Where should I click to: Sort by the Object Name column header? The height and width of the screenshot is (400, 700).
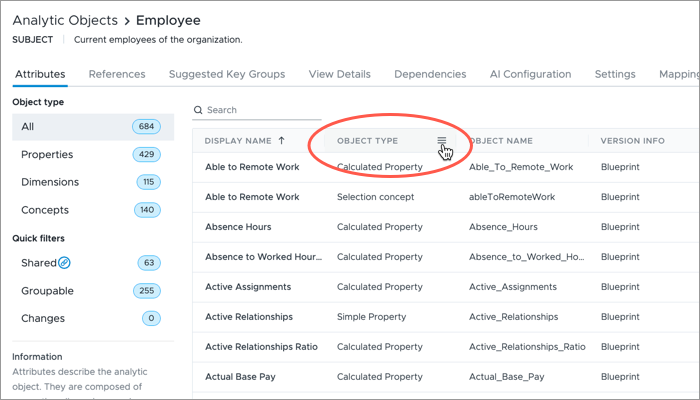point(501,141)
